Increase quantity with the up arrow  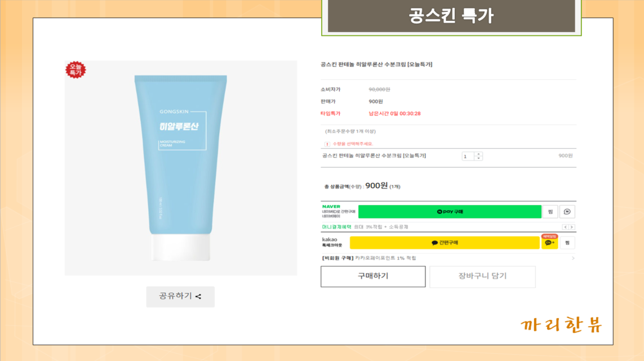click(478, 154)
